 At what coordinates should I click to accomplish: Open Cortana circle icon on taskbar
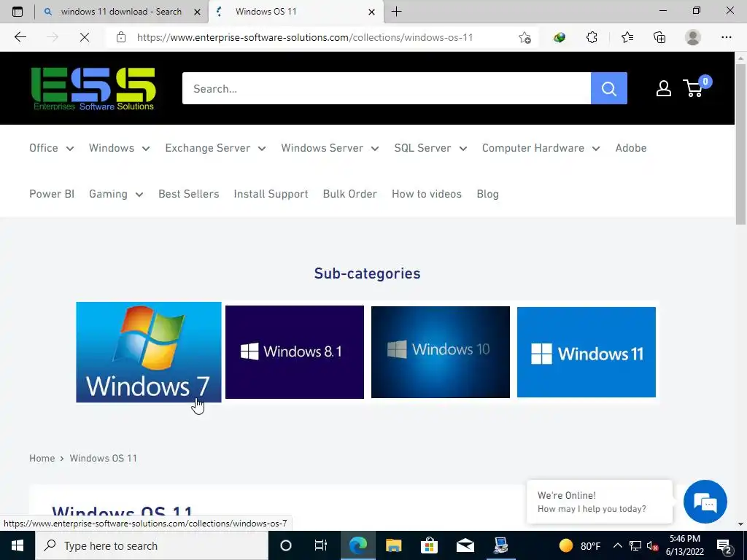click(286, 545)
